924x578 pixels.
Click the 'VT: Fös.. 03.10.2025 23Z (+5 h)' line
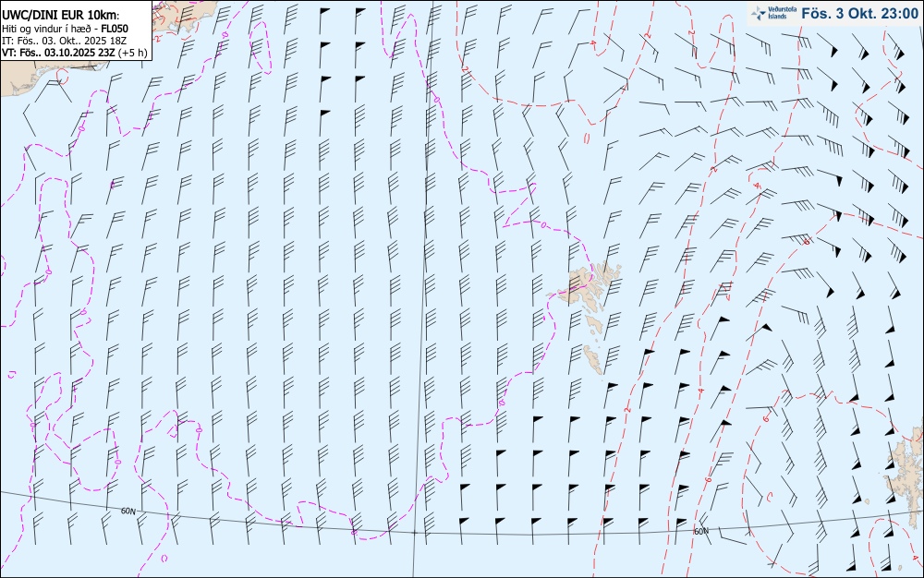(74, 53)
